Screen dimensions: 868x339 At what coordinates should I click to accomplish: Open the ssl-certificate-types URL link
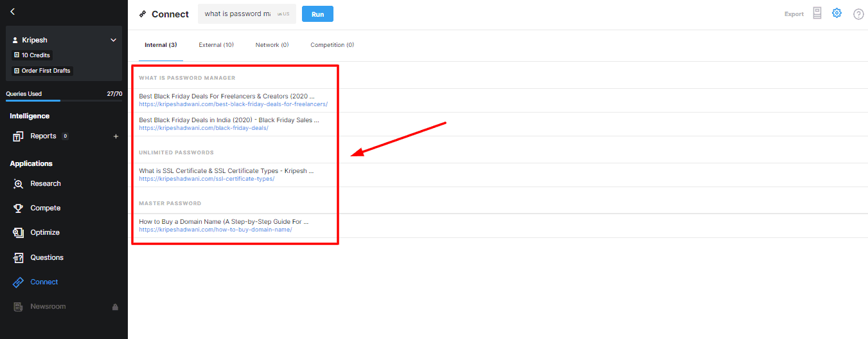point(206,179)
